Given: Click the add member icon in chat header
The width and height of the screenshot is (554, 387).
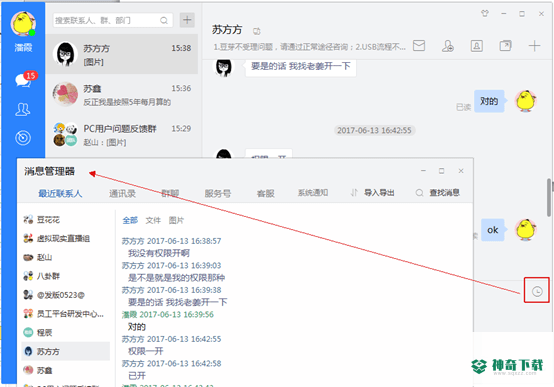Looking at the screenshot, I should click(448, 46).
